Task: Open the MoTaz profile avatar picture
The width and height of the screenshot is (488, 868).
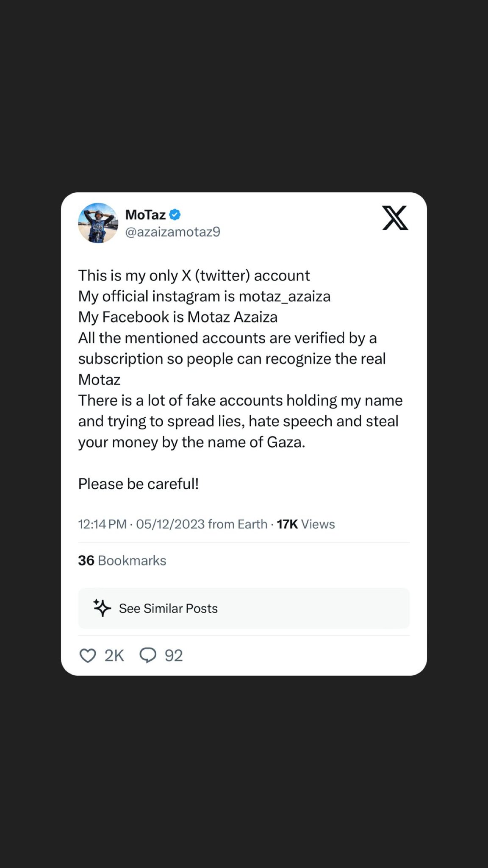Action: 98,223
